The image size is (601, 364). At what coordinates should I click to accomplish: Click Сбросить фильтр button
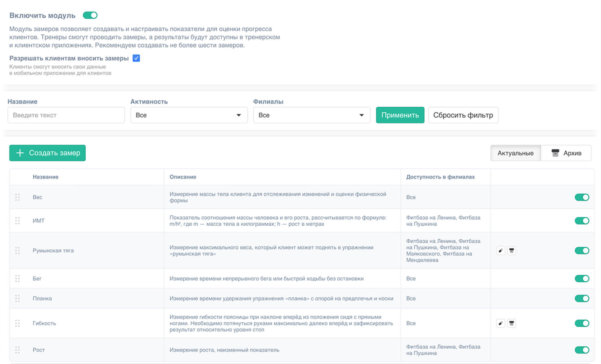(x=463, y=115)
